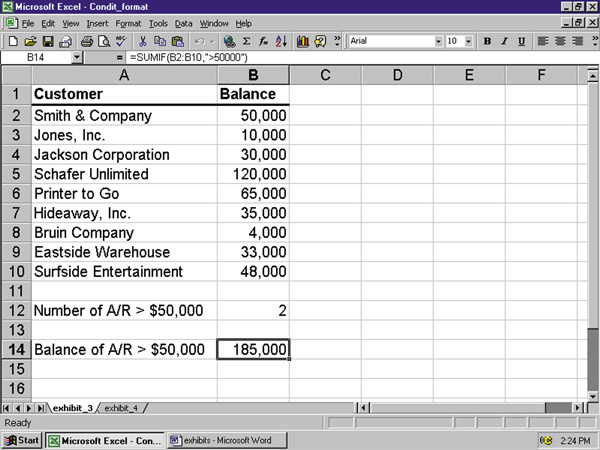
Task: Launch the Chart Wizard icon
Action: [x=302, y=41]
